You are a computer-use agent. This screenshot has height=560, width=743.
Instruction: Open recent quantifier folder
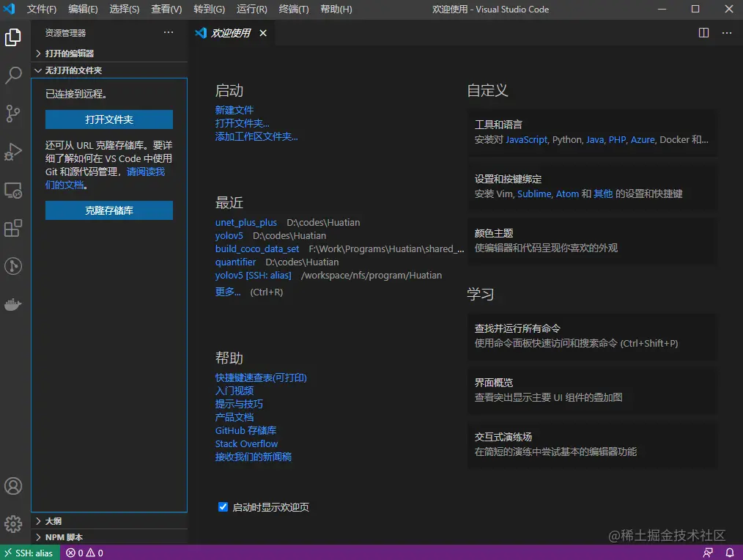235,262
